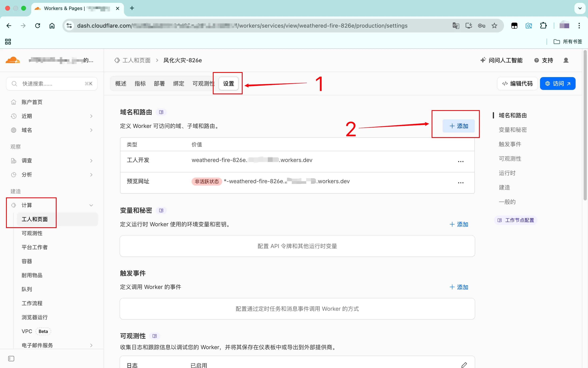Open the browser extensions puzzle icon
588x368 pixels.
pos(543,26)
